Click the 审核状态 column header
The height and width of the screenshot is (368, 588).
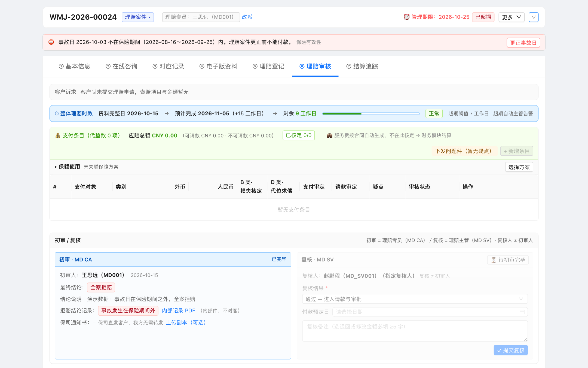419,187
